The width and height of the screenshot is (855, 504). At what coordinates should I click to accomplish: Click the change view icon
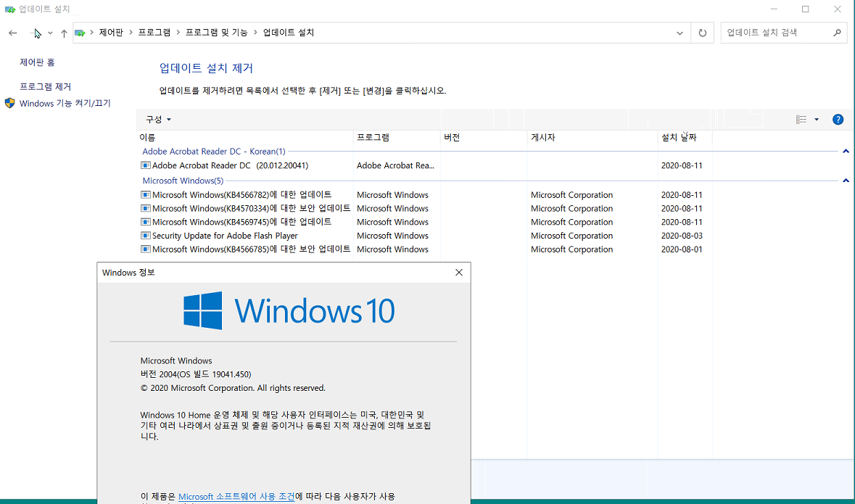(x=801, y=120)
